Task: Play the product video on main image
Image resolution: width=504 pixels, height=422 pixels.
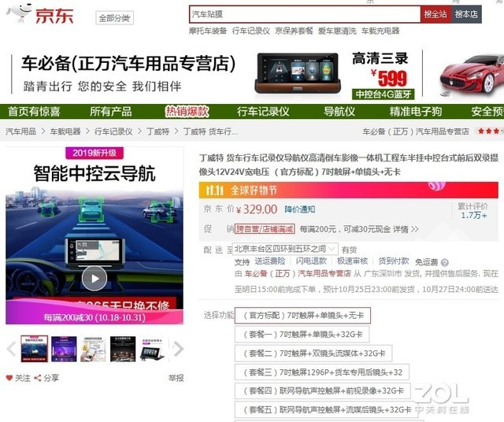Action: point(94,279)
